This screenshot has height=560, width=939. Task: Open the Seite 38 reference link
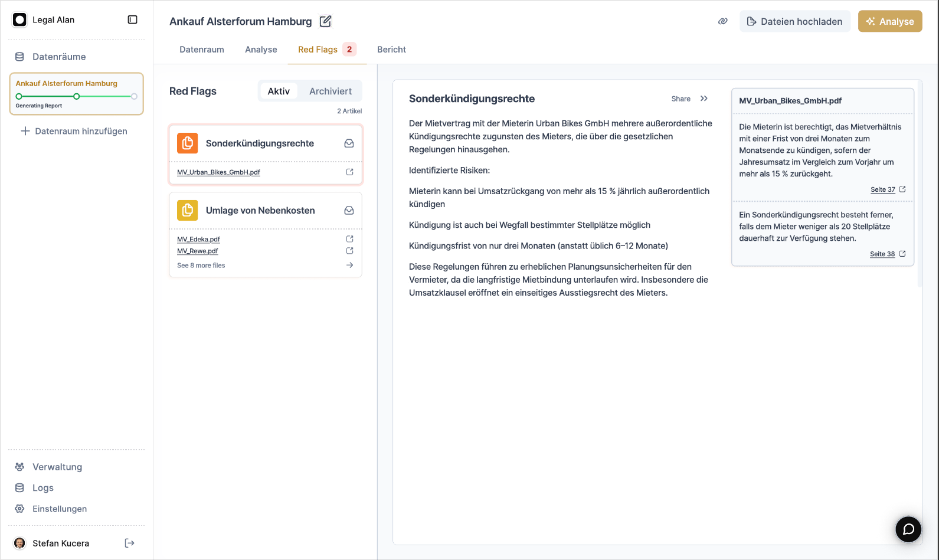click(x=882, y=254)
